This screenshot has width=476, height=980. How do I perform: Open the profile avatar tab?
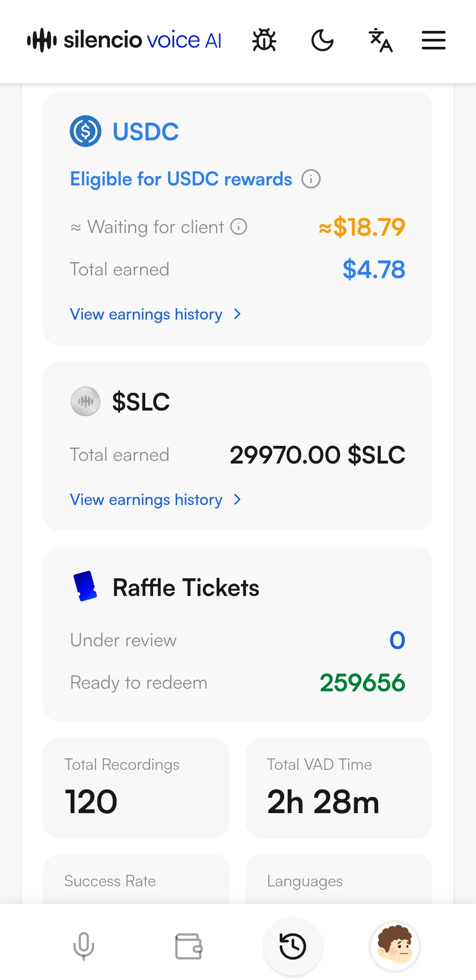click(395, 946)
